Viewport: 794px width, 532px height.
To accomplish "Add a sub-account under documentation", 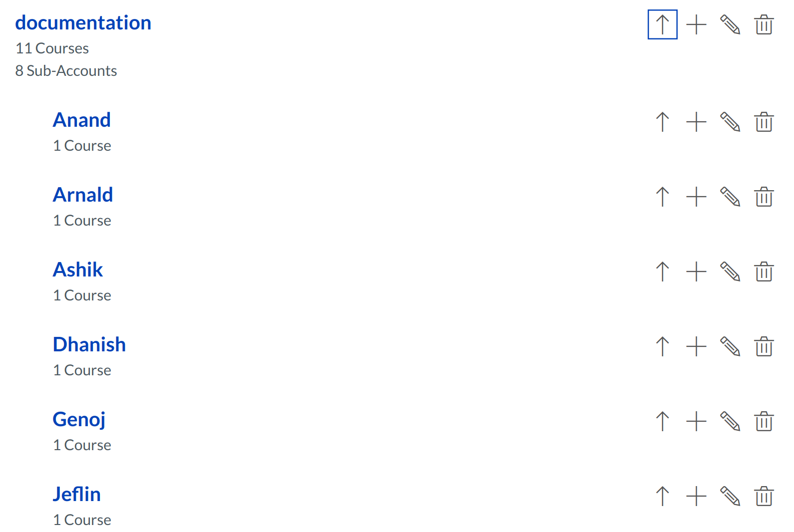I will click(x=696, y=24).
